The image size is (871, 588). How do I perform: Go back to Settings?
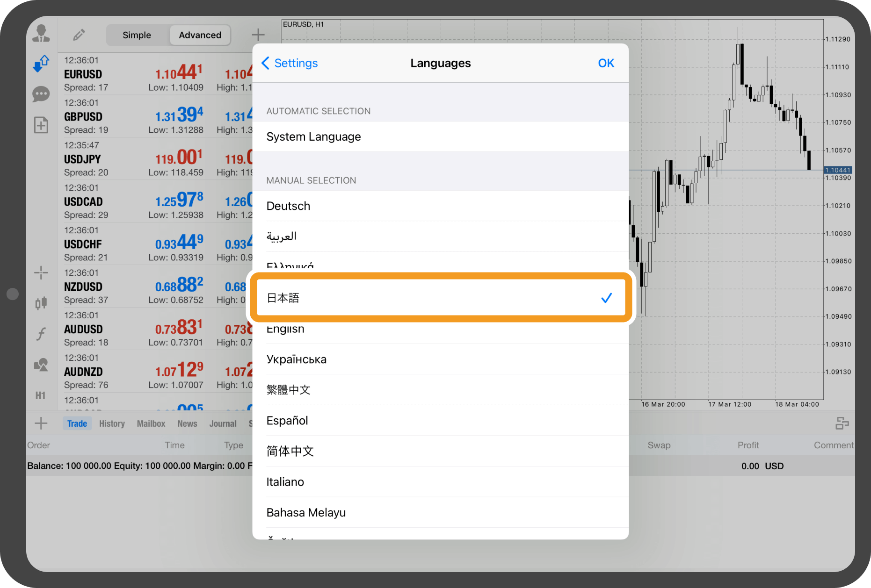[290, 63]
